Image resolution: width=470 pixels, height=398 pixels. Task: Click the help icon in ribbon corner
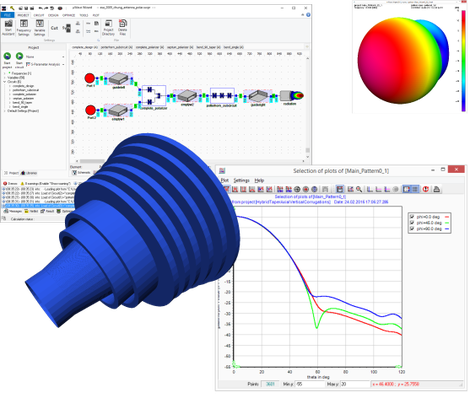308,15
